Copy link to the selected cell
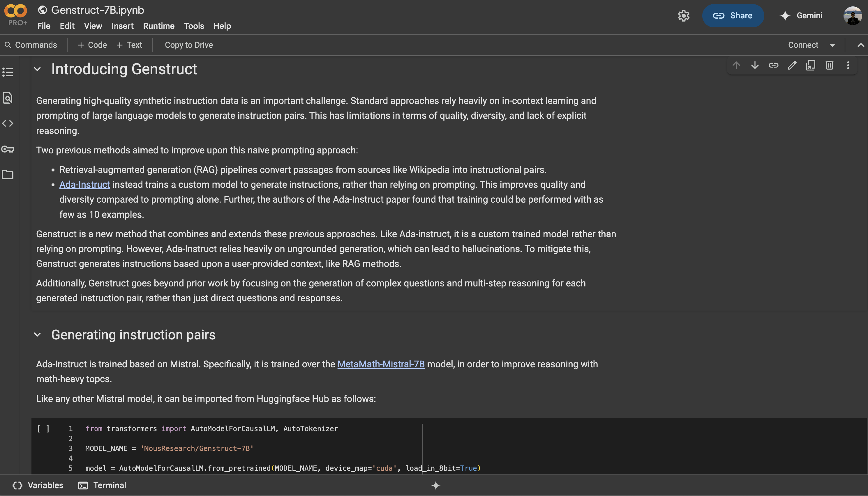The height and width of the screenshot is (496, 868). (x=774, y=65)
